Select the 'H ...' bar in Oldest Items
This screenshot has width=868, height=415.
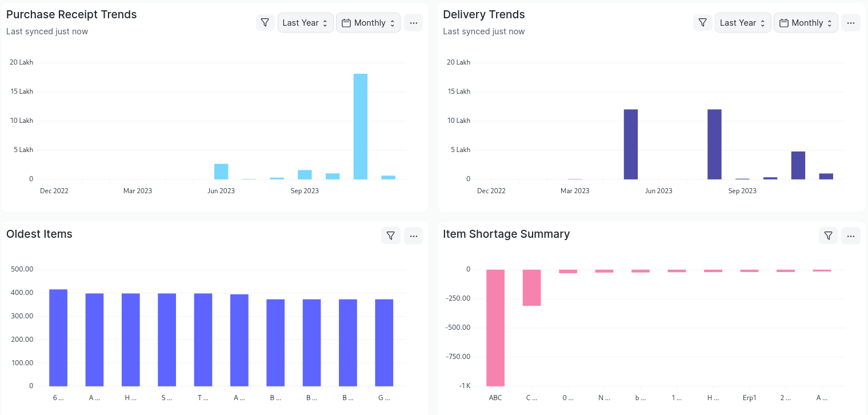point(131,340)
